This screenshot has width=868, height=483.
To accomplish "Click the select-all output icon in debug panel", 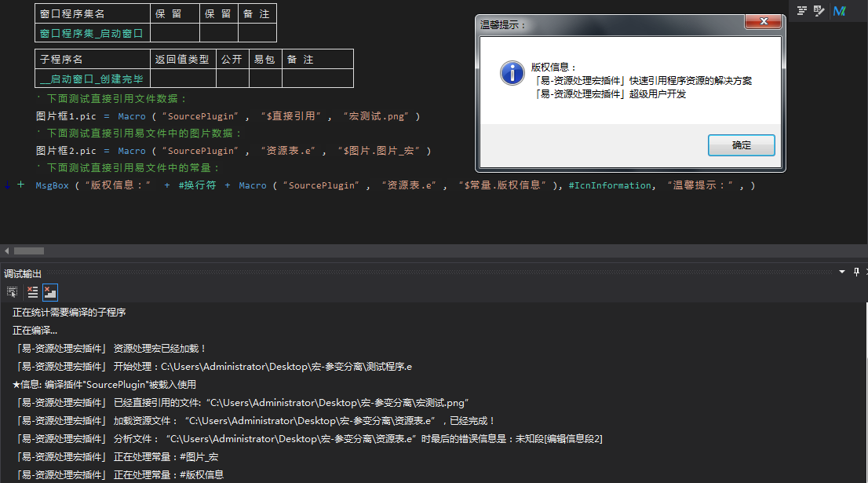I will [13, 292].
